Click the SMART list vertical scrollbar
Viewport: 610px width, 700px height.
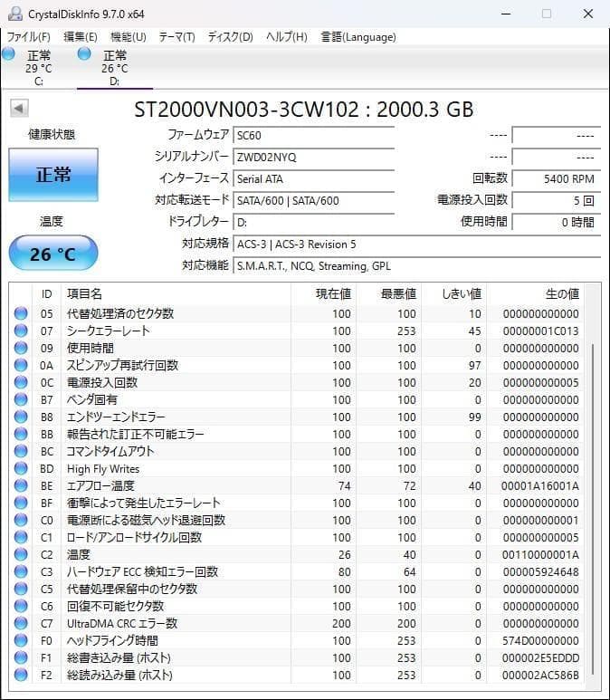[592, 509]
